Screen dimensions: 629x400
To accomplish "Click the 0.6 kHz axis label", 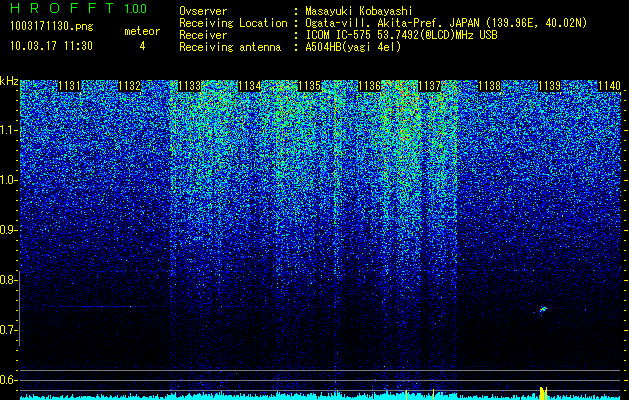I will [9, 380].
